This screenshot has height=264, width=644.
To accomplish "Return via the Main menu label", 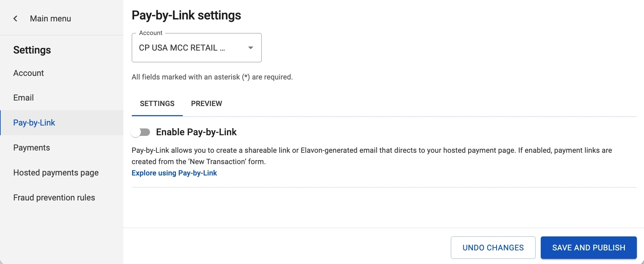I will [x=50, y=18].
